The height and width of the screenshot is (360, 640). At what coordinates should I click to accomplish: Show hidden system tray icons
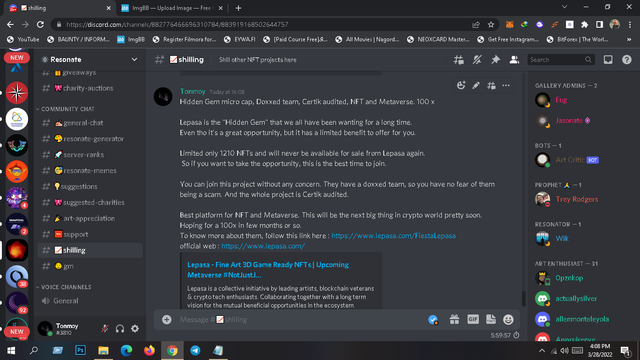coord(542,351)
